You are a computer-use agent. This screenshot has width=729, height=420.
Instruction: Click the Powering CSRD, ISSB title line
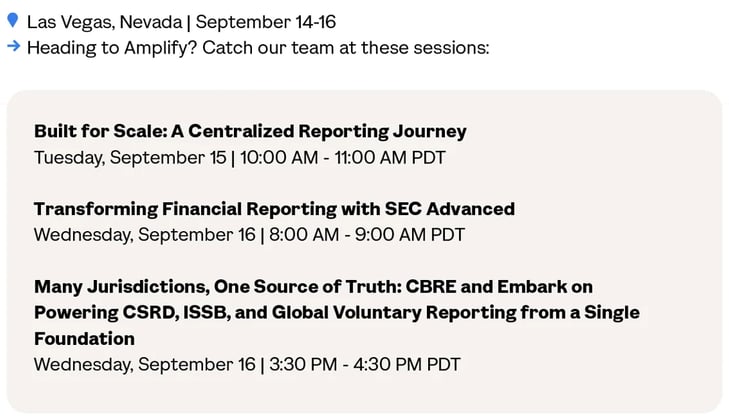(x=337, y=313)
